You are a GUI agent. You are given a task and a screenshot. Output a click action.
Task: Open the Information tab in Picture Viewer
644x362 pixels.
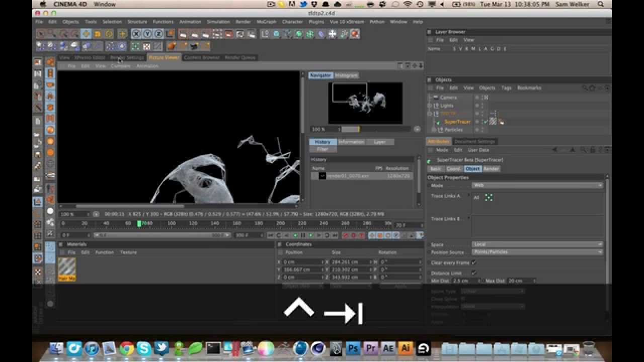tap(351, 142)
